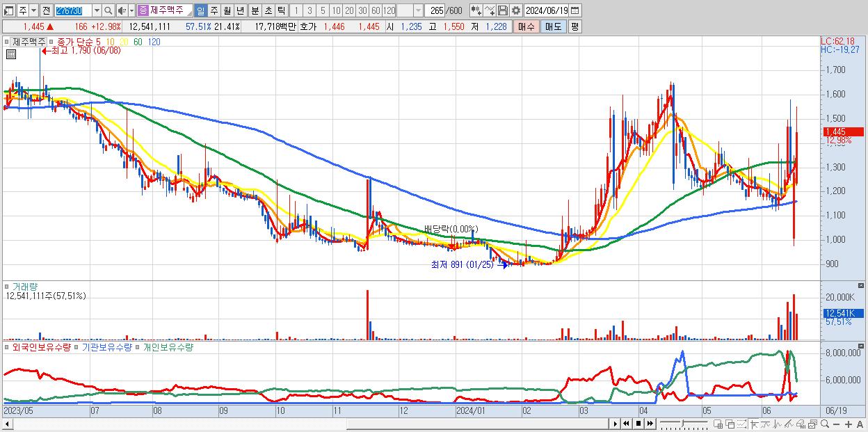
Task: Click the '평' button beside 매도
Action: click(574, 26)
